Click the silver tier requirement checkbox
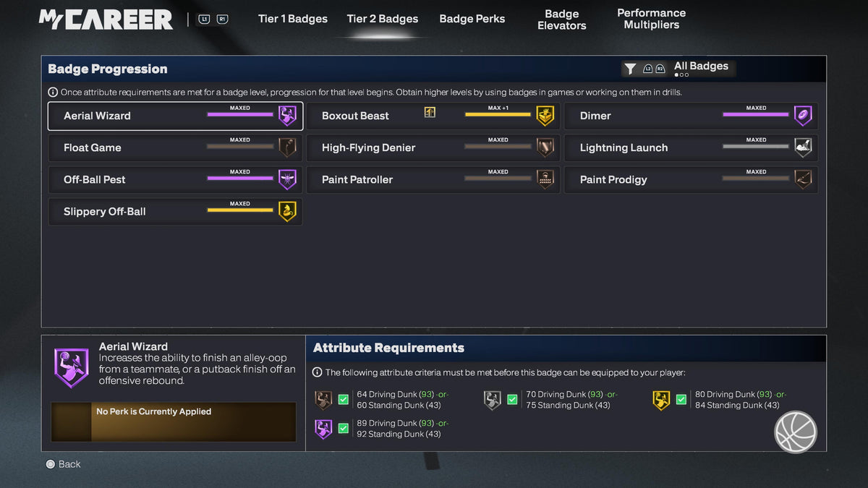The width and height of the screenshot is (868, 488). pyautogui.click(x=512, y=400)
